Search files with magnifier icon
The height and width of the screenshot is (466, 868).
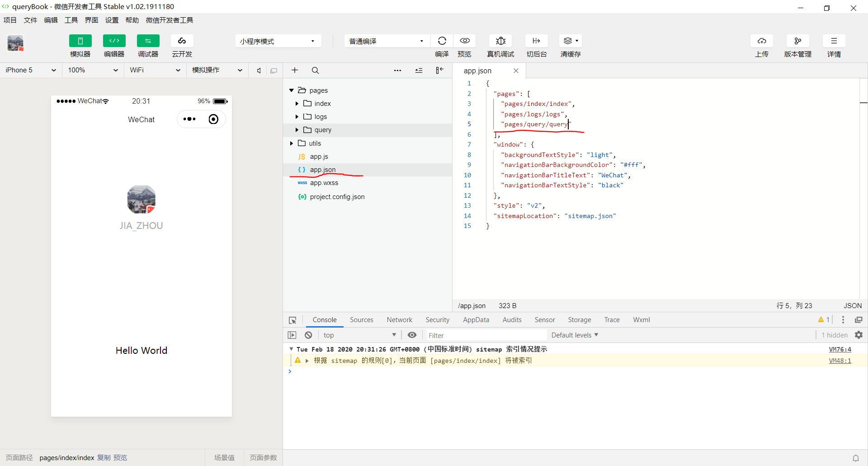coord(316,70)
